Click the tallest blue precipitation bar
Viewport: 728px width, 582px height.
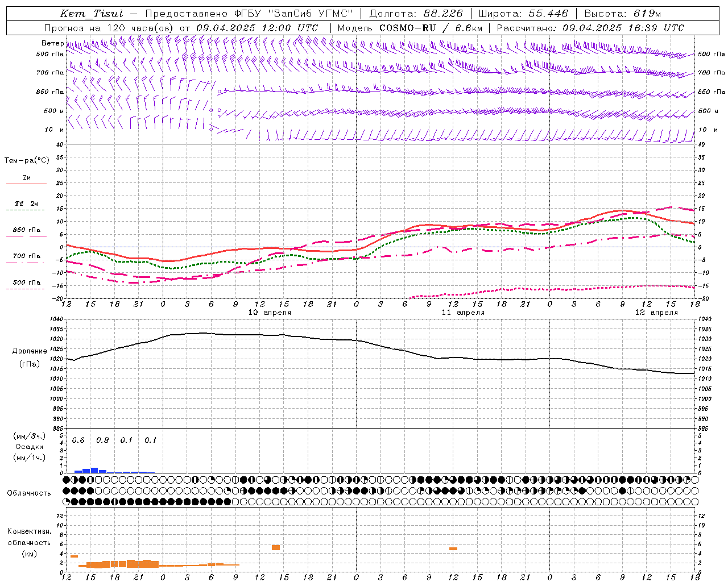(94, 470)
